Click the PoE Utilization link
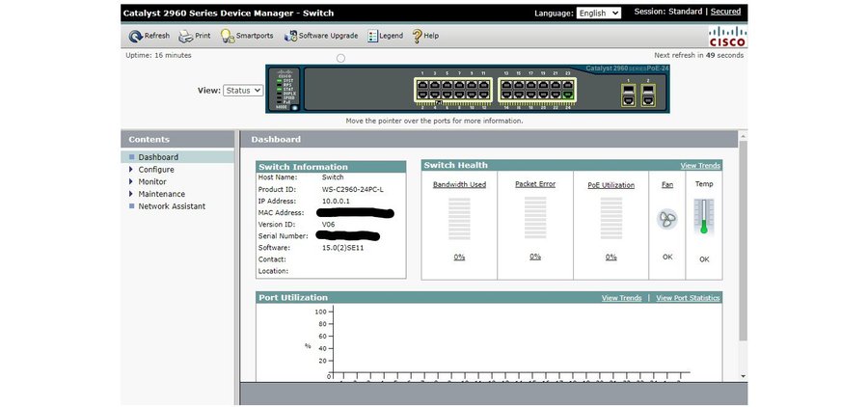Screen dimensions: 868x407 pyautogui.click(x=611, y=185)
